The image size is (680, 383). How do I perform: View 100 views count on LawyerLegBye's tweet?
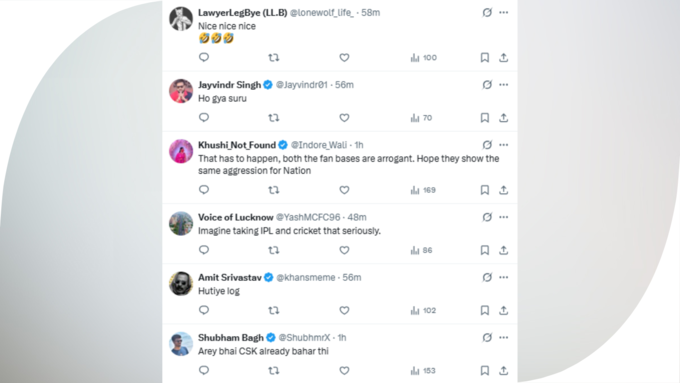[x=424, y=58]
